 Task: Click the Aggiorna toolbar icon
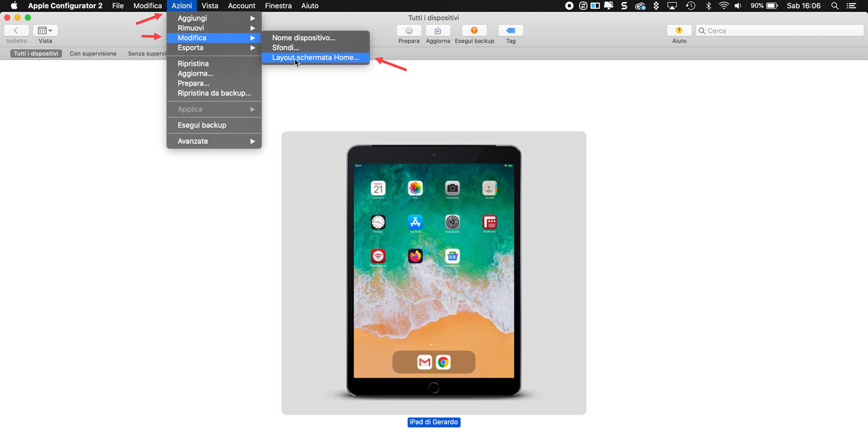(438, 30)
